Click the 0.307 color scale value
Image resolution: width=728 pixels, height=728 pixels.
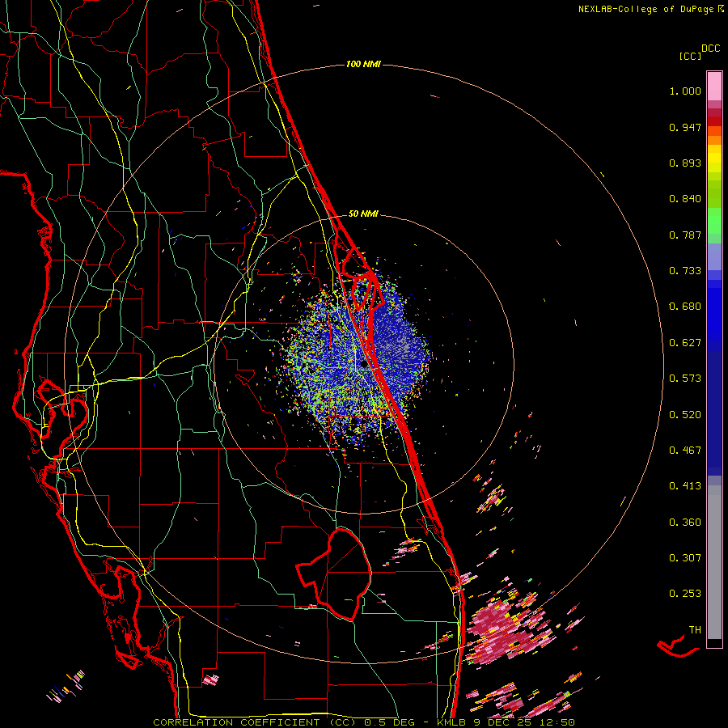[x=685, y=558]
